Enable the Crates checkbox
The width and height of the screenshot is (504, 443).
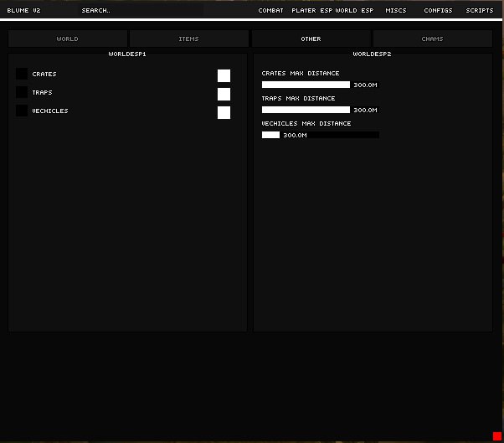[x=22, y=75]
